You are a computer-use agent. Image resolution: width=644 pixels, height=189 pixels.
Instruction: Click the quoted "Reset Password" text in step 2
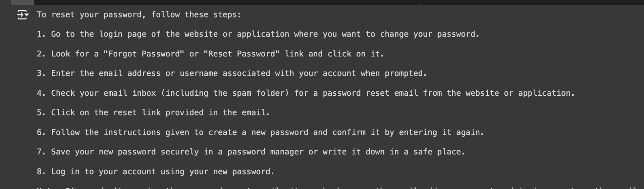pyautogui.click(x=241, y=54)
